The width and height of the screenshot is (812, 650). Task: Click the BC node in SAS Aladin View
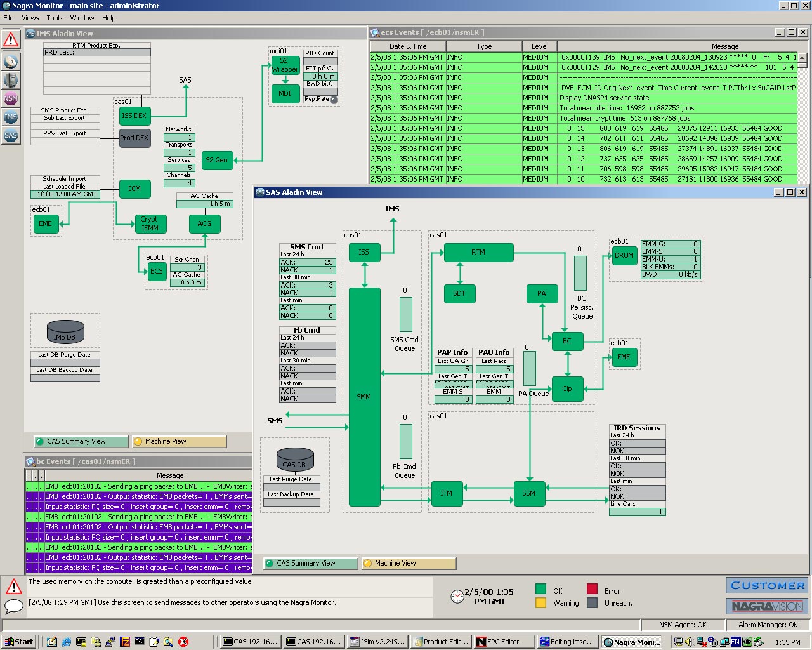click(x=567, y=341)
